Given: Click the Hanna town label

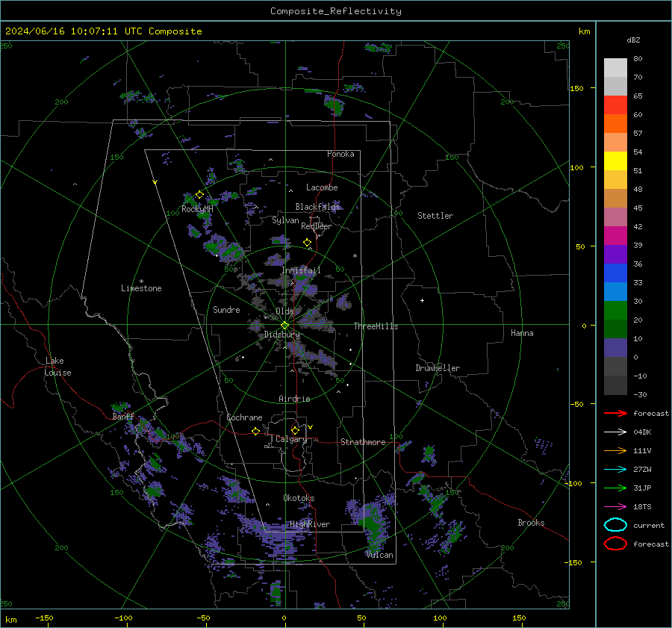Looking at the screenshot, I should pos(522,333).
